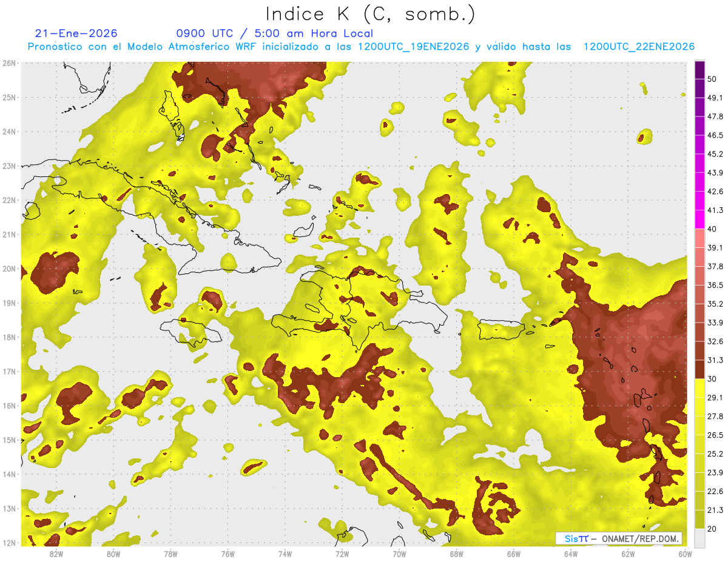
Task: Click the colorbar label "49.1"
Action: (x=715, y=98)
